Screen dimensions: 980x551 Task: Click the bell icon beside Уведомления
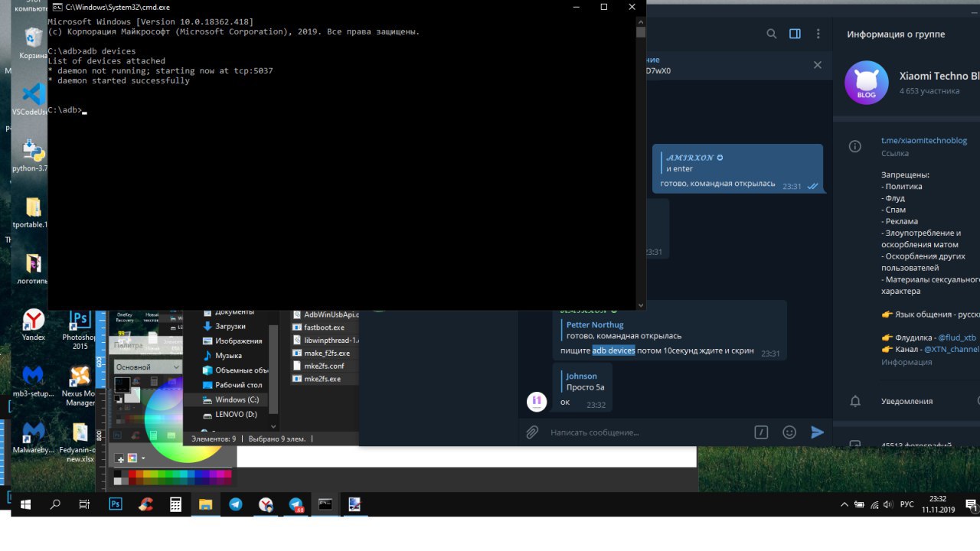tap(855, 401)
